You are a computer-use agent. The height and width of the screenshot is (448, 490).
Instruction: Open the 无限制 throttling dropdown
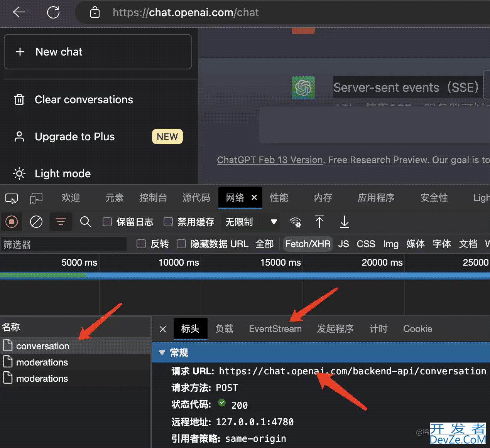[251, 222]
